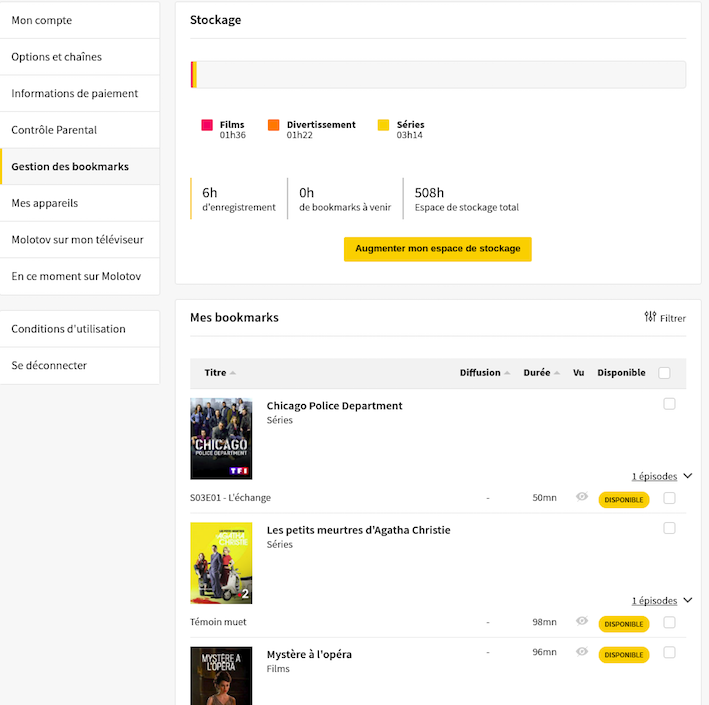Click the yellow Séries color swatch

(383, 125)
